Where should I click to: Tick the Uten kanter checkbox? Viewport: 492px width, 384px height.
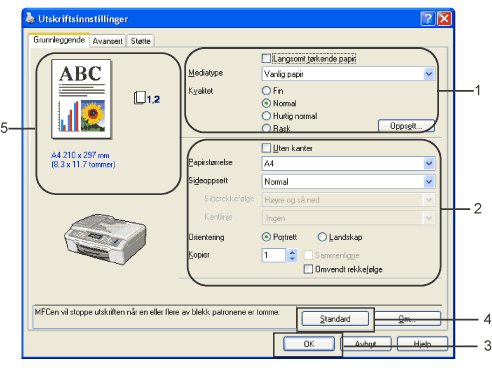click(x=266, y=148)
